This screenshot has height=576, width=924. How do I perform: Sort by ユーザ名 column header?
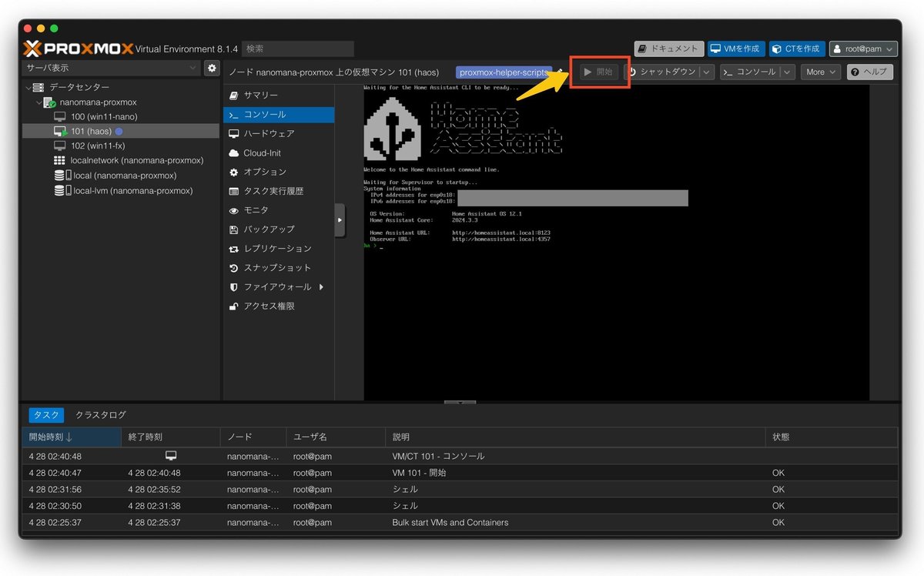(x=336, y=437)
